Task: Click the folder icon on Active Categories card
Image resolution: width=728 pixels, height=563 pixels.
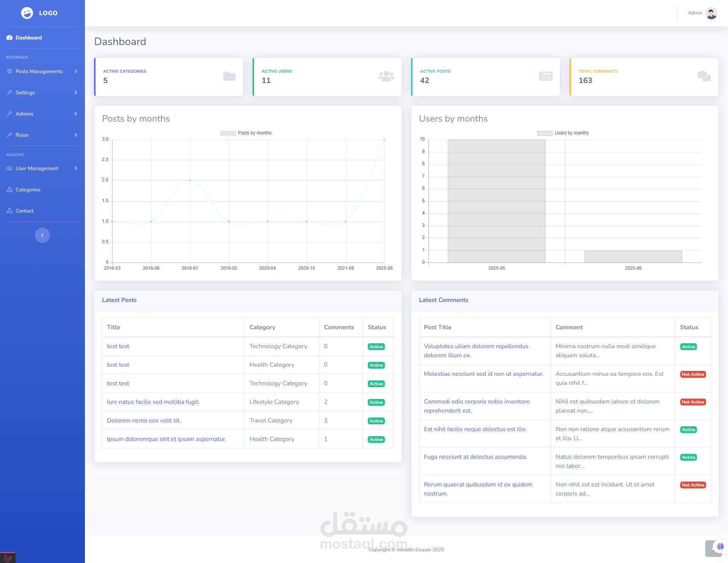Action: [229, 76]
